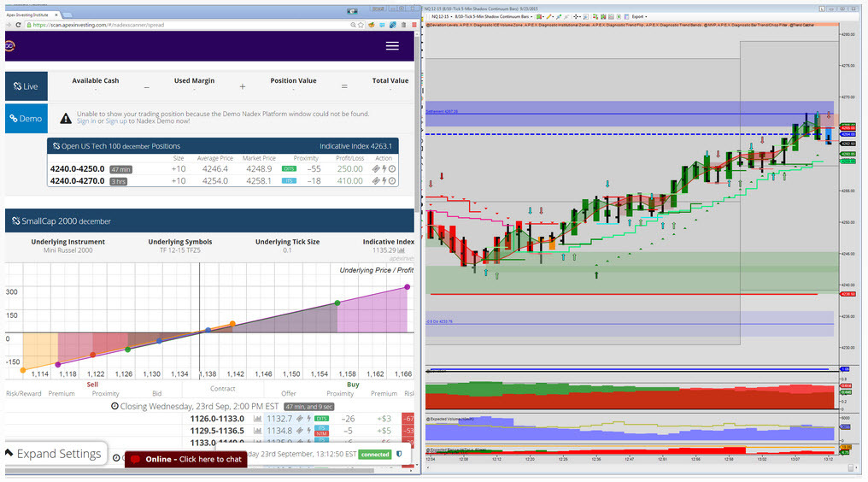Switch to the Live account tab
Viewport: 868px width, 482px height.
point(26,86)
